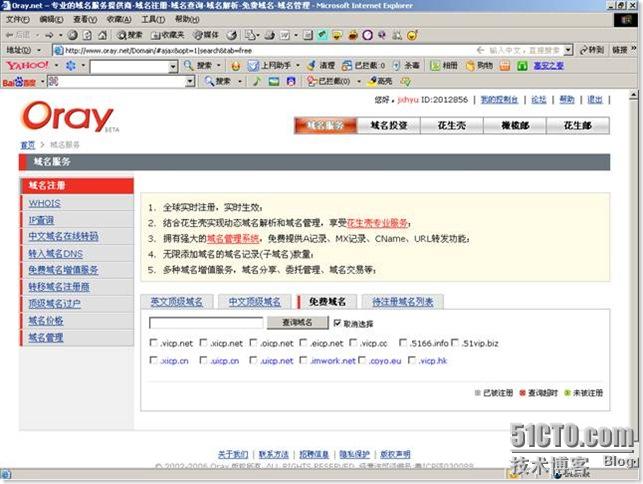Open the 收藏(A) menu
This screenshot has width=643, height=484.
point(119,19)
